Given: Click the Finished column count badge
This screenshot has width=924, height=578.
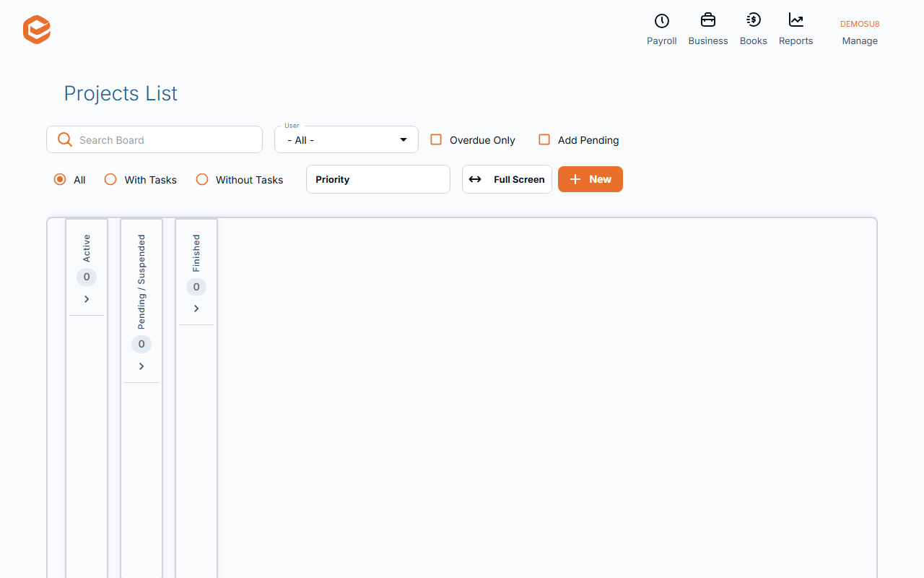Looking at the screenshot, I should point(196,287).
